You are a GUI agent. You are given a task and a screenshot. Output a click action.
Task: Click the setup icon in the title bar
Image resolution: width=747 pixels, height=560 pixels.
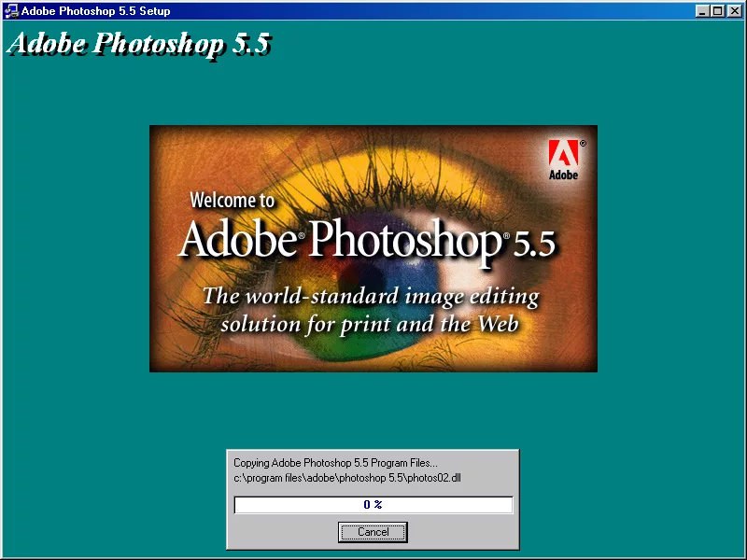(11, 11)
